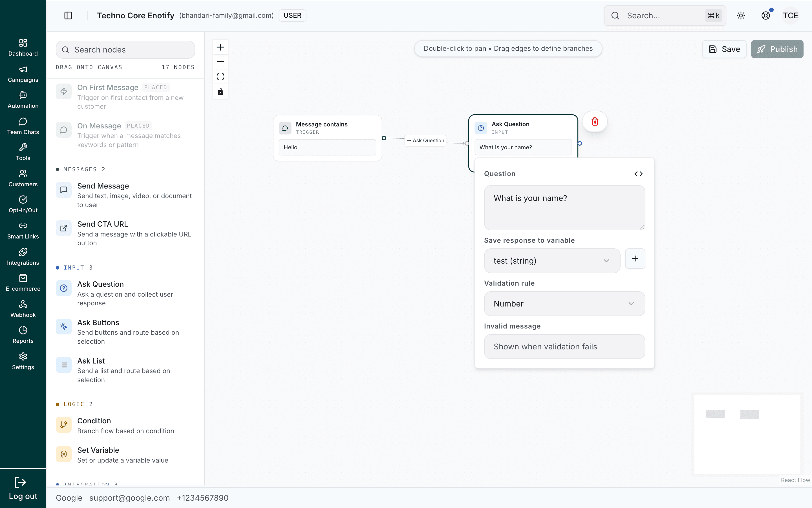Open Customers page
The height and width of the screenshot is (508, 812).
[x=23, y=178]
